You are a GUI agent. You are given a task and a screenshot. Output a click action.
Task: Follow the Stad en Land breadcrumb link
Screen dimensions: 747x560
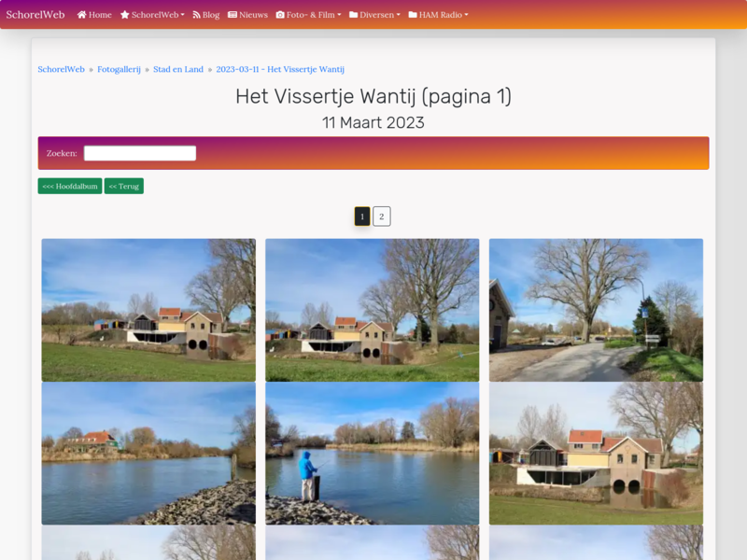[178, 69]
